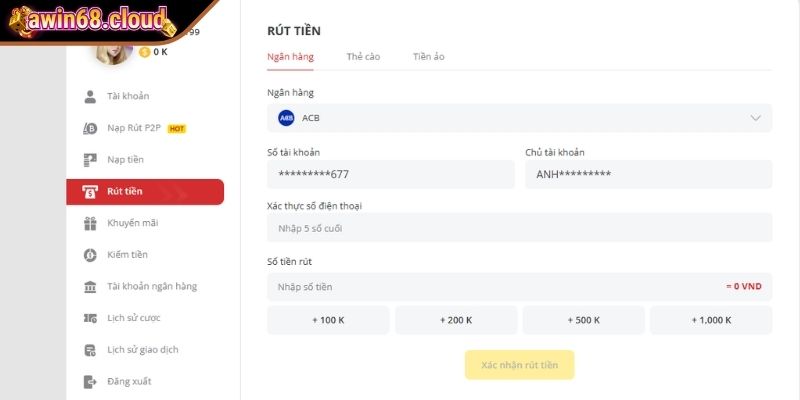Click the Tài khoản person icon
This screenshot has width=800, height=400.
coord(89,96)
